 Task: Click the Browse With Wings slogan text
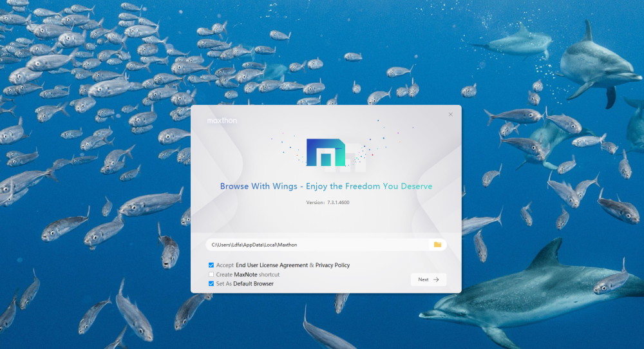[326, 186]
